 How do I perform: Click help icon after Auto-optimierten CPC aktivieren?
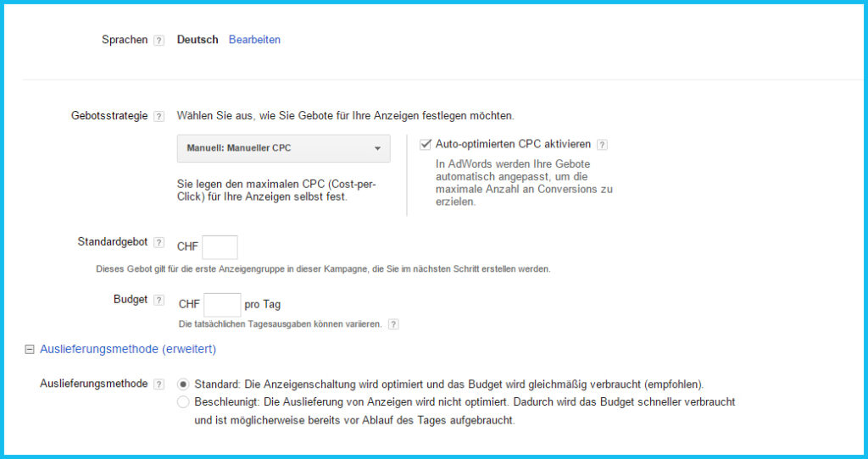[602, 145]
